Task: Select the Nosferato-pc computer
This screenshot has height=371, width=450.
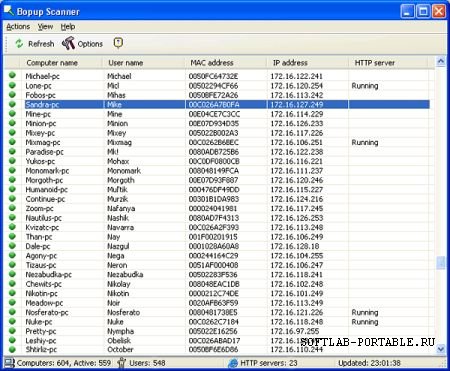Action: 47,312
